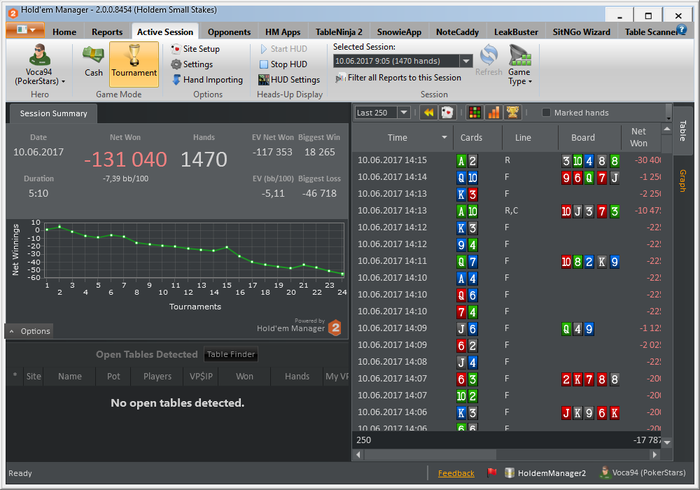Open the HM Apps tab
Viewport: 700px width, 490px height.
(x=283, y=32)
